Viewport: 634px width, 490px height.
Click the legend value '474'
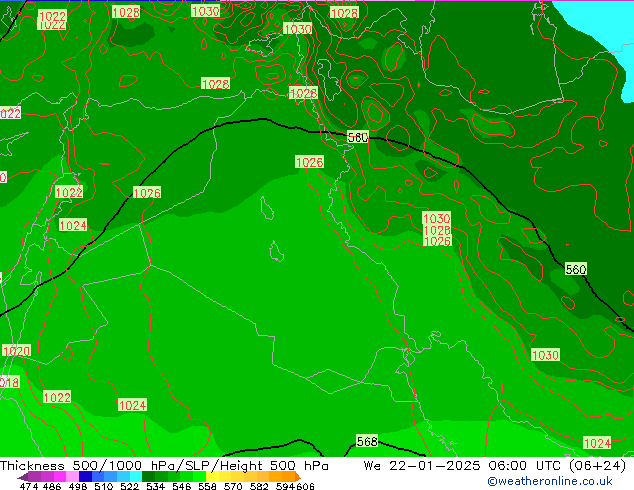coord(29,486)
